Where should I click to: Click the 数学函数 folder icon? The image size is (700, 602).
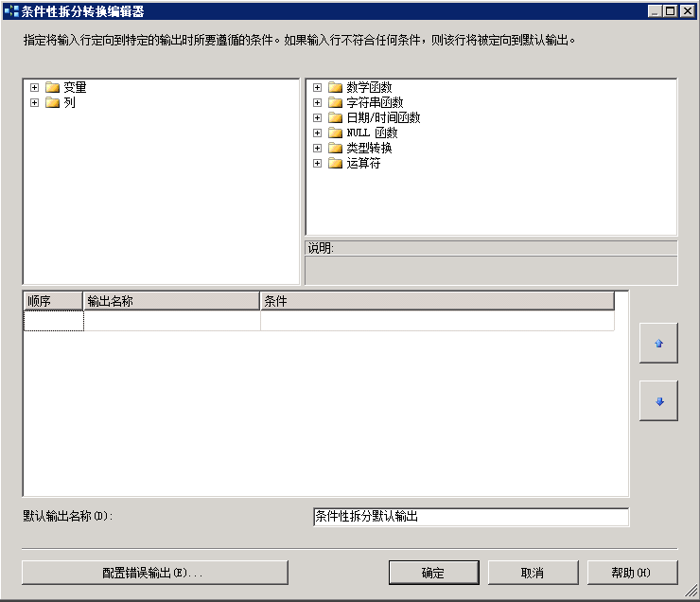[x=335, y=87]
